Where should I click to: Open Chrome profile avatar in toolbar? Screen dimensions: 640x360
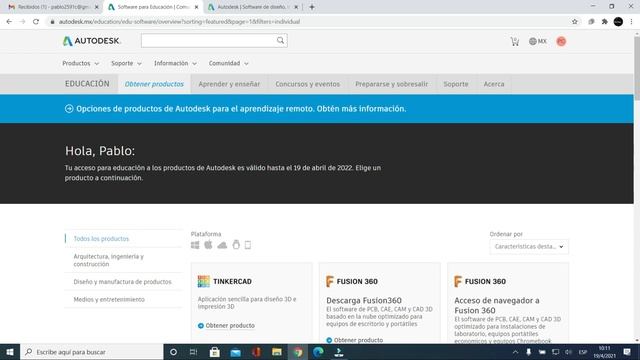618,22
